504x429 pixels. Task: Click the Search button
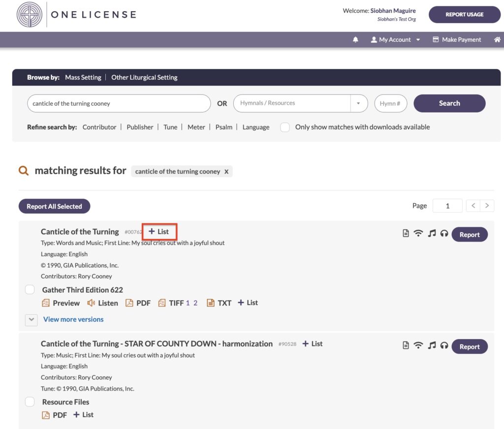tap(449, 103)
